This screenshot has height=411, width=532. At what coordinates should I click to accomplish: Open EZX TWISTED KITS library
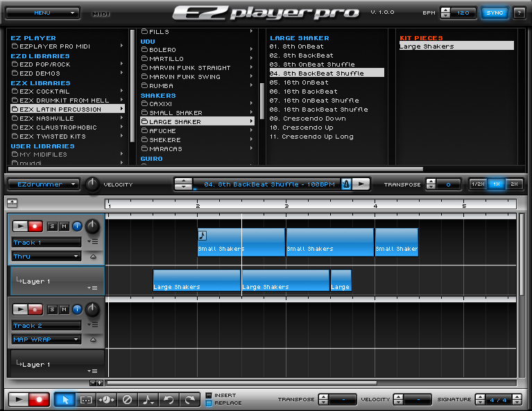click(67, 137)
